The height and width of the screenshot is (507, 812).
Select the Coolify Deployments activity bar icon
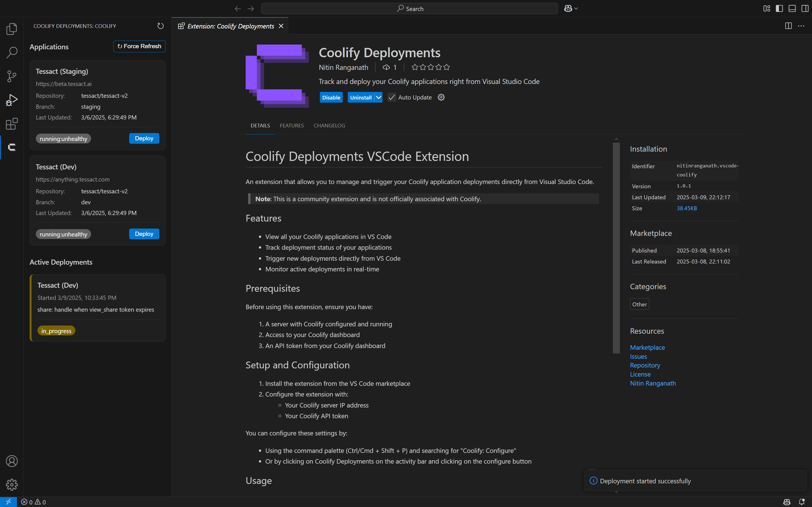click(12, 147)
